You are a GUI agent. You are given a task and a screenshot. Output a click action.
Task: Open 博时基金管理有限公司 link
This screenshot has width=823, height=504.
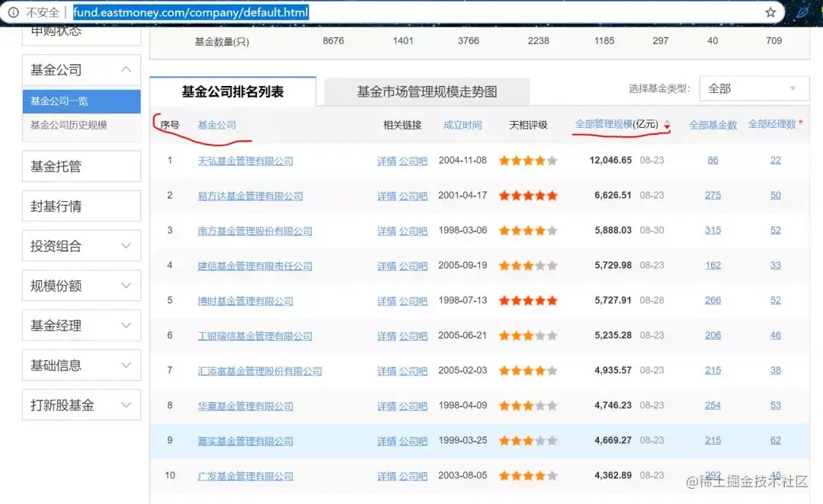pos(245,301)
